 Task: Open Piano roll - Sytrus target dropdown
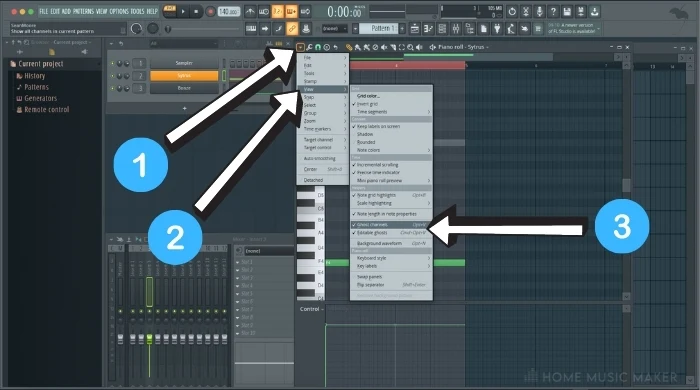(463, 47)
